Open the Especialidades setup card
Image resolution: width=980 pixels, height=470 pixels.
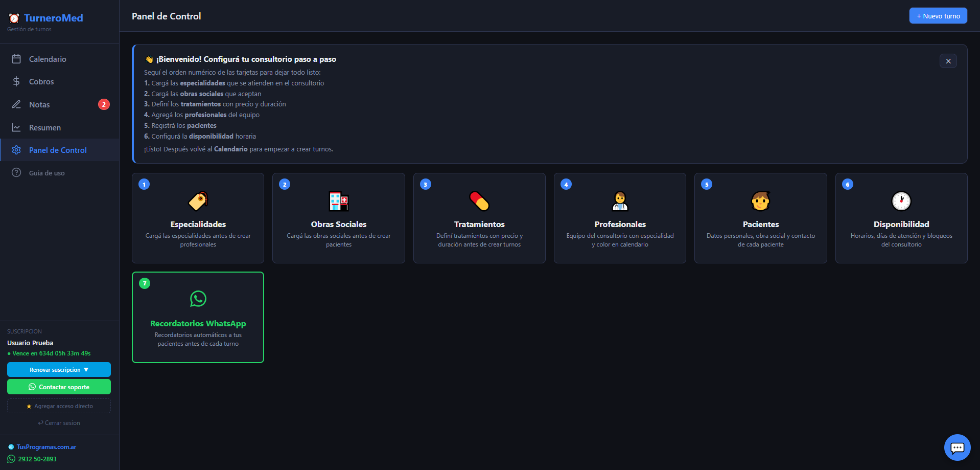click(x=198, y=218)
